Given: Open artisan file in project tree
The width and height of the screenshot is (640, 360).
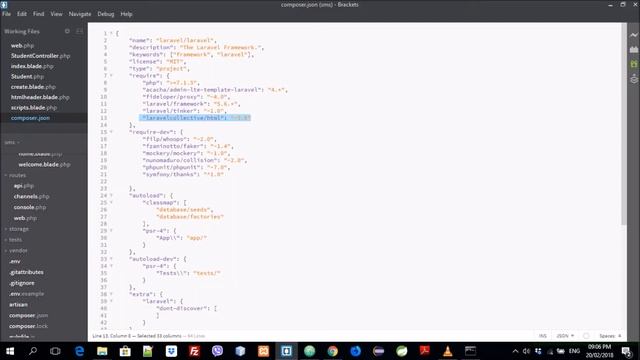Looking at the screenshot, I should point(18,304).
